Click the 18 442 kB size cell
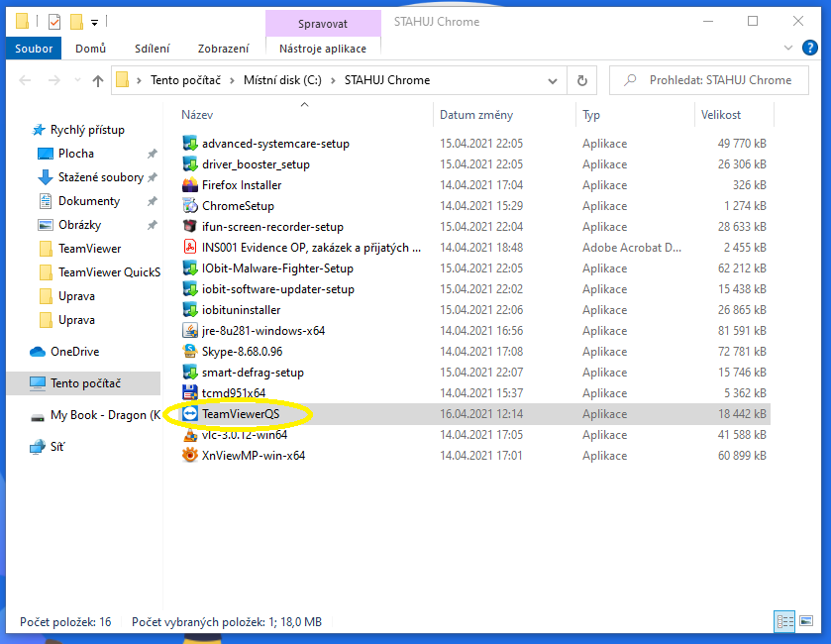 pos(742,414)
